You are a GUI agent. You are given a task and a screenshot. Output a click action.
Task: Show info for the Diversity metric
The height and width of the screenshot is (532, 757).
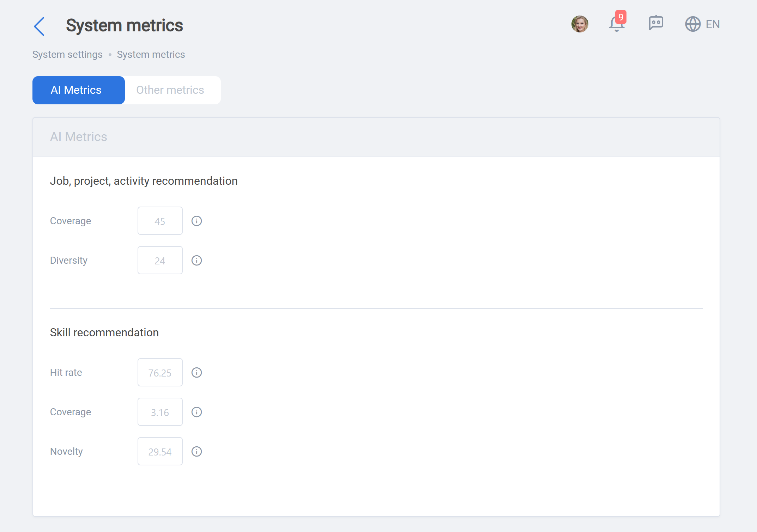tap(196, 261)
